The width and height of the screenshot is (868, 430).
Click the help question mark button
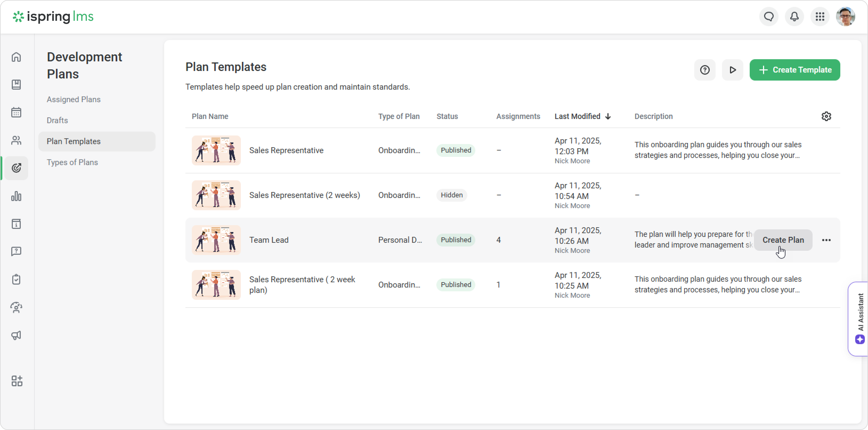705,70
